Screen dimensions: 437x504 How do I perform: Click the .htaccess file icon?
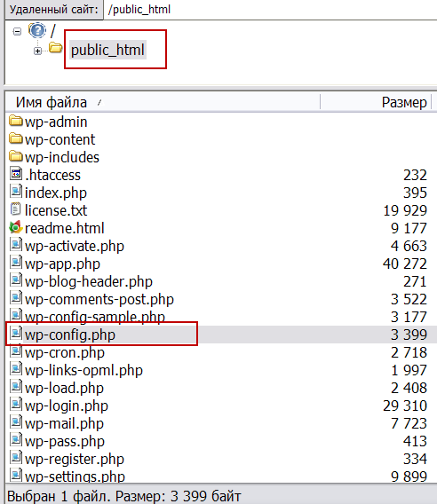(16, 174)
